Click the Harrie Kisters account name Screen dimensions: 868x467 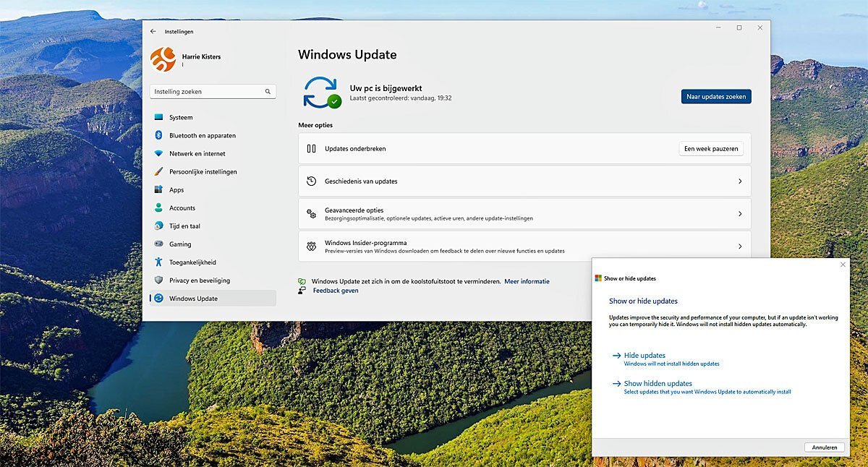[201, 56]
